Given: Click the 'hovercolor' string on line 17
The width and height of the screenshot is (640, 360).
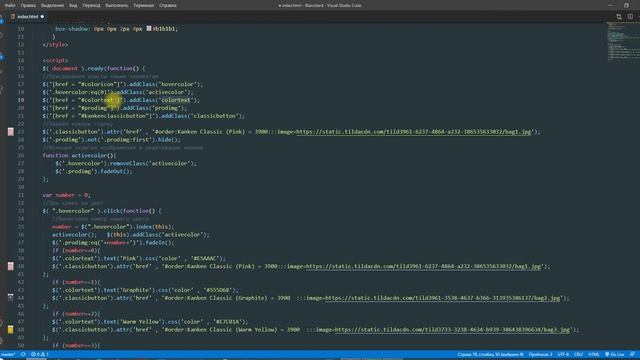Looking at the screenshot, I should tap(178, 84).
